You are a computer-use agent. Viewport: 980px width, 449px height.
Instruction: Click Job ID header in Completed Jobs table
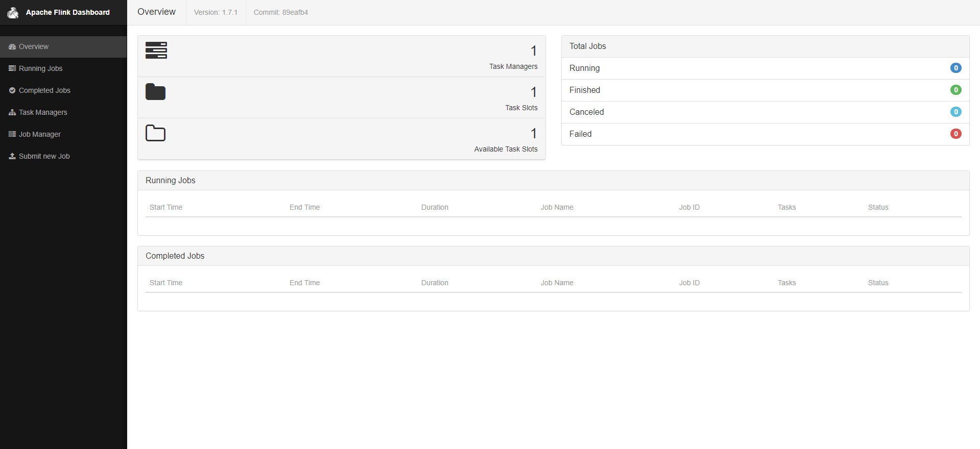[689, 283]
